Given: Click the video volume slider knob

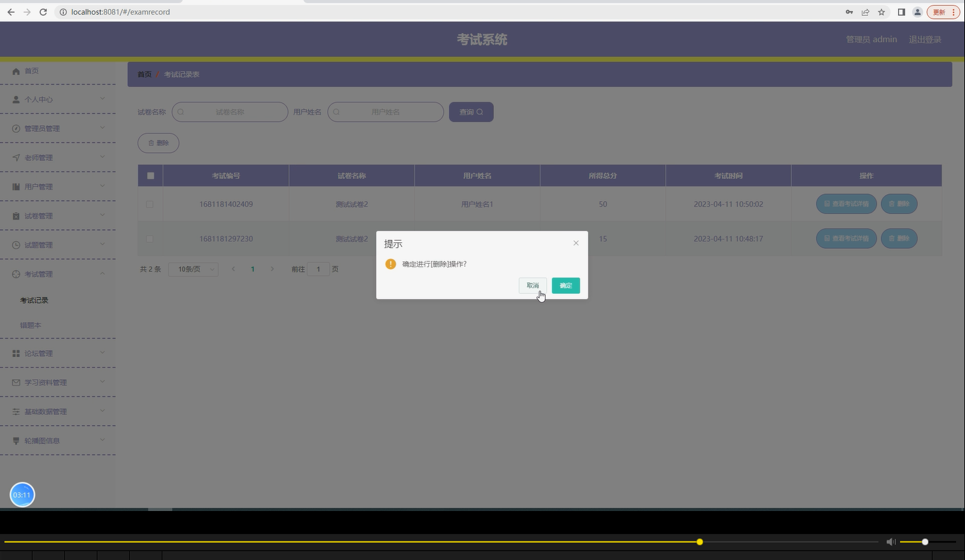Looking at the screenshot, I should pyautogui.click(x=925, y=542).
